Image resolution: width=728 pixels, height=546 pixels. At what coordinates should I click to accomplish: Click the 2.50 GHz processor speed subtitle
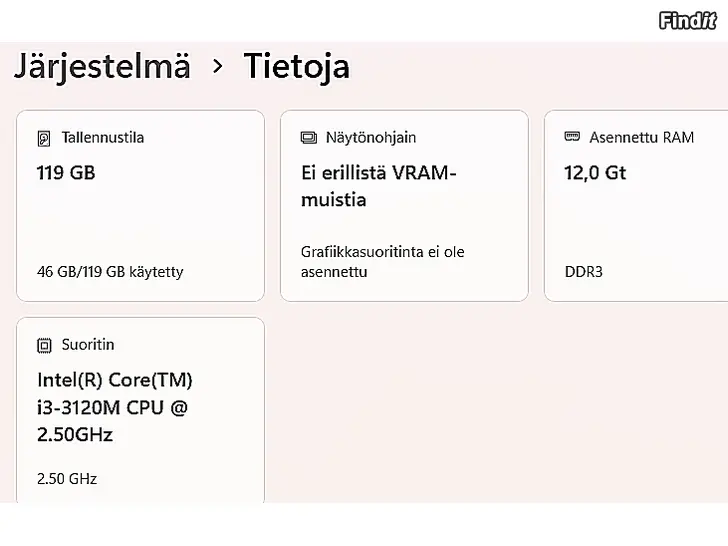67,478
